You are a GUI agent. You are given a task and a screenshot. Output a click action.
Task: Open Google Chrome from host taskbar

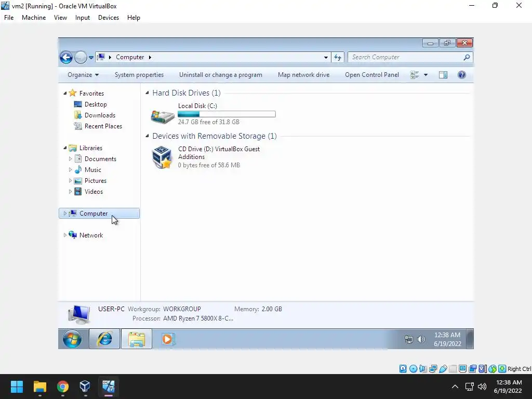click(x=63, y=387)
